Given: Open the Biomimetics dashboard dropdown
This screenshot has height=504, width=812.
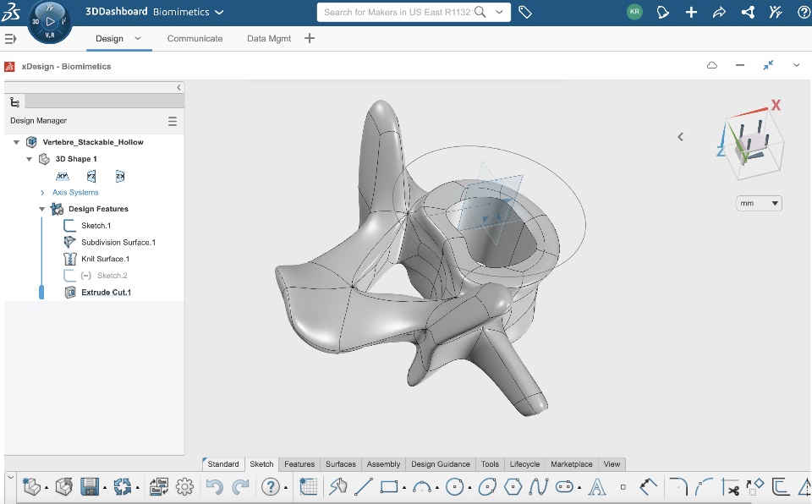Looking at the screenshot, I should [219, 12].
